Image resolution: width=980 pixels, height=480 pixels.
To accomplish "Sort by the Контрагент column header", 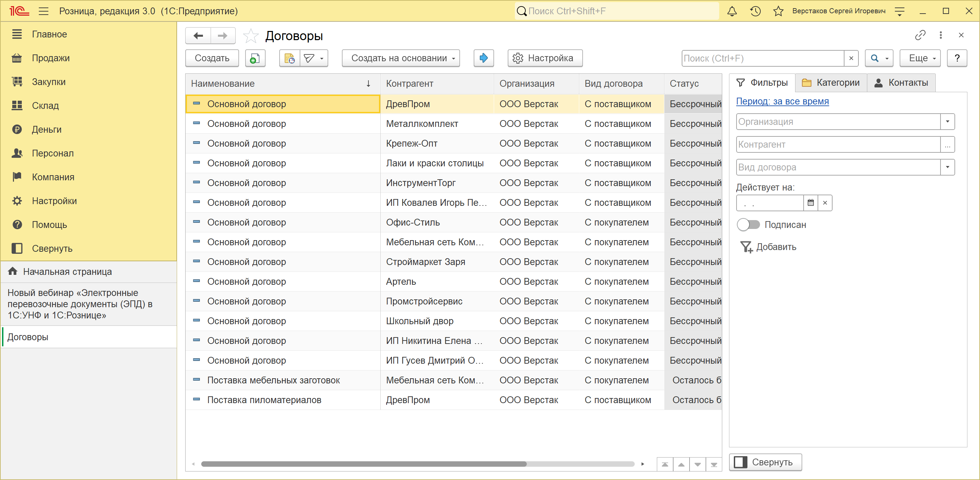I will coord(437,84).
